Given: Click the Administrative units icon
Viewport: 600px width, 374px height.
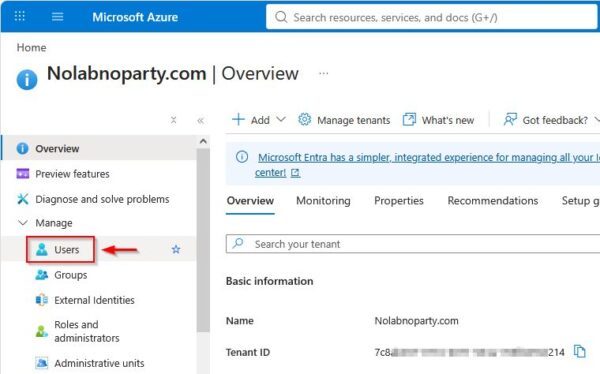Looking at the screenshot, I should click(42, 363).
